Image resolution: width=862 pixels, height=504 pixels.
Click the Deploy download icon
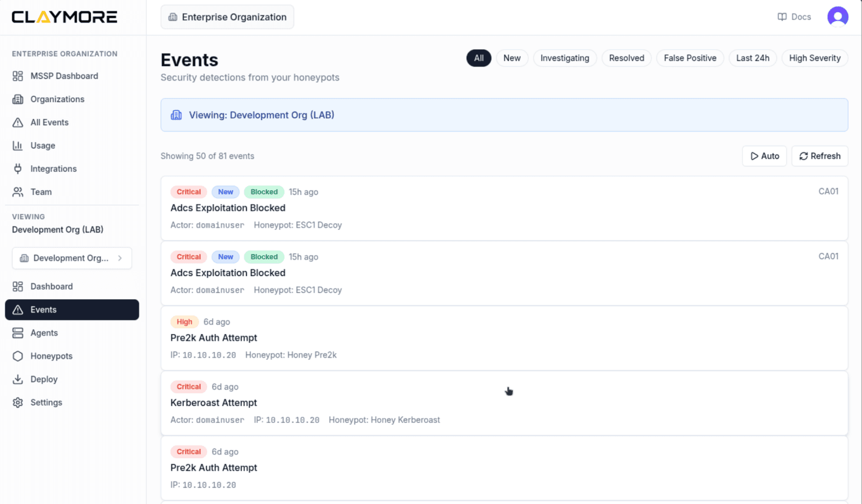click(x=18, y=379)
